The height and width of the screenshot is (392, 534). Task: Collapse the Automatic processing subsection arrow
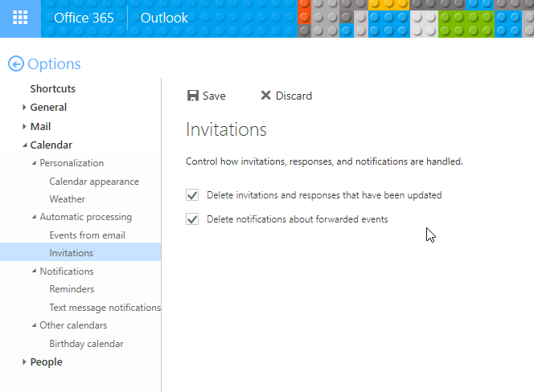click(34, 217)
